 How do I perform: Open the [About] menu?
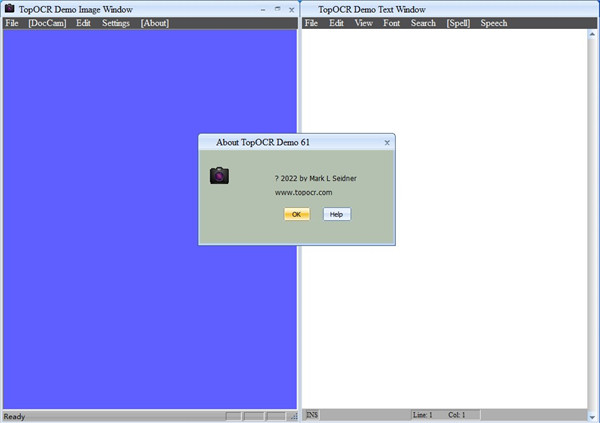pos(155,23)
